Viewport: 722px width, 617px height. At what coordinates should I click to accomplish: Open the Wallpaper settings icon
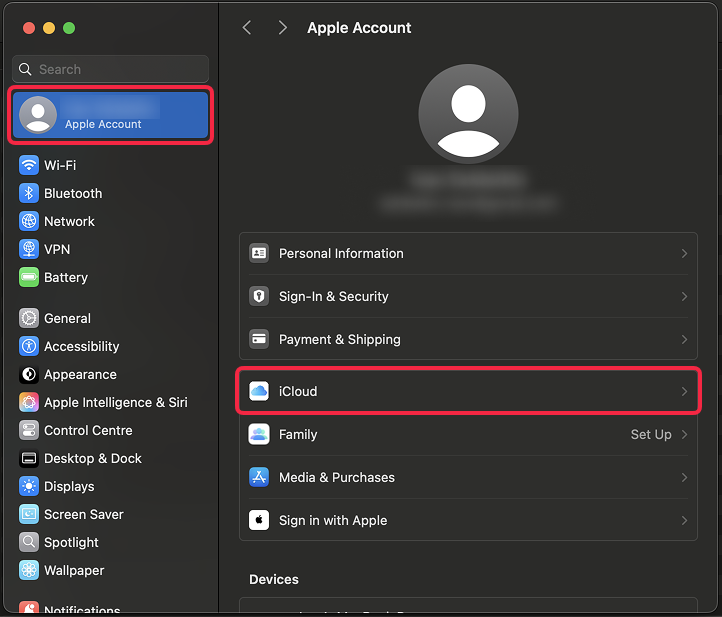click(x=29, y=570)
